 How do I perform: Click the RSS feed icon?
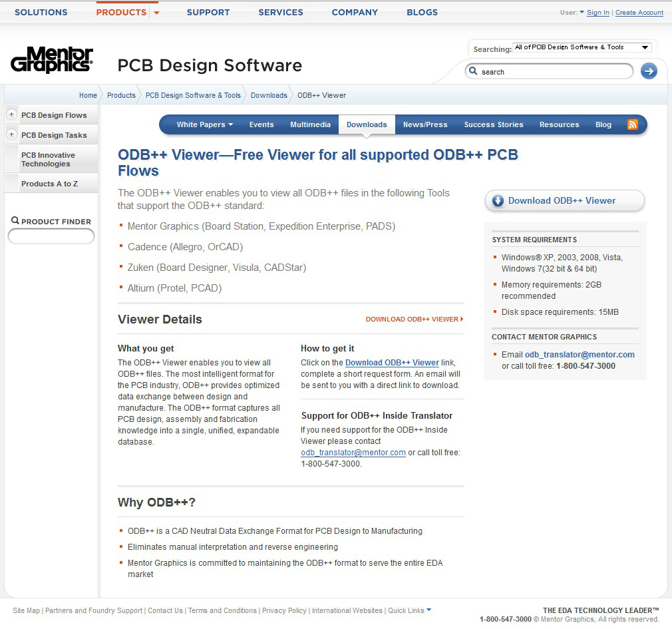633,124
